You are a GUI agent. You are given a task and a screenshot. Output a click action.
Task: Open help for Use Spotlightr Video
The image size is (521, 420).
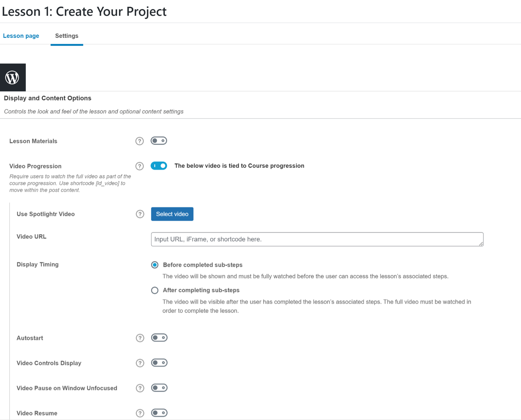point(140,214)
